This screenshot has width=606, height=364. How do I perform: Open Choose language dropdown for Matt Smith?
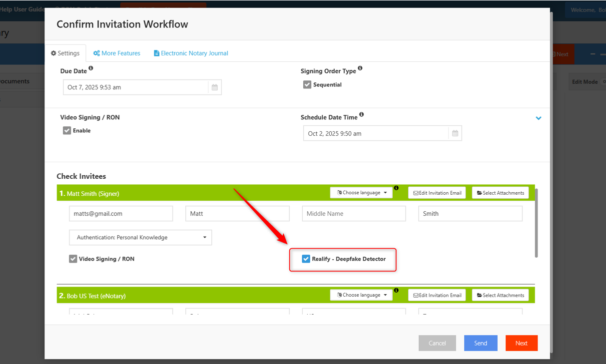click(x=361, y=193)
